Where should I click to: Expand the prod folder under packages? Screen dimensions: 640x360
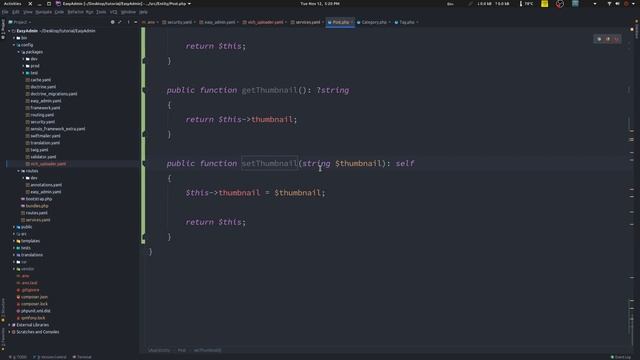pyautogui.click(x=24, y=66)
